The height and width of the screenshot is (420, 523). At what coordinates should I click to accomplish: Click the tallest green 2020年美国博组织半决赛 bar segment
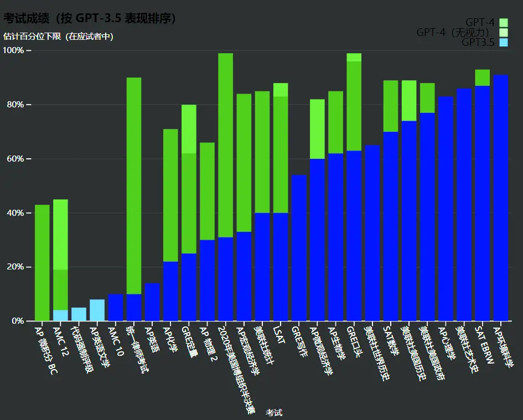[225, 146]
